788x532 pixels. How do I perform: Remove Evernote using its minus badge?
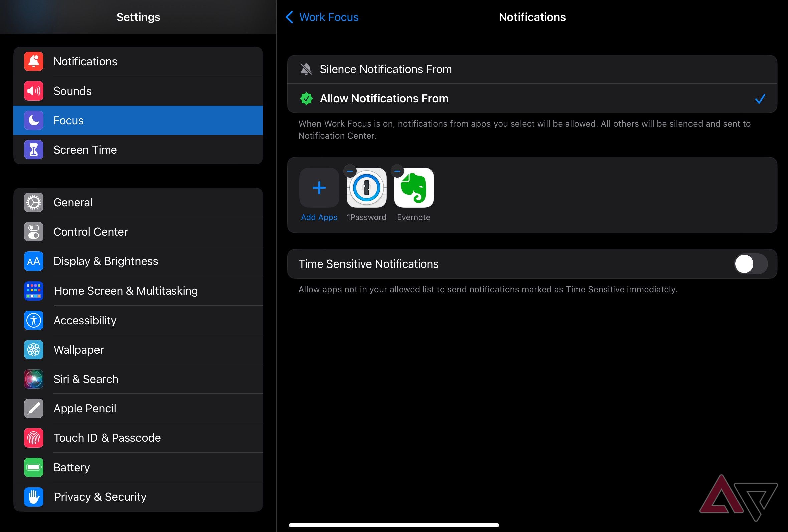[397, 171]
